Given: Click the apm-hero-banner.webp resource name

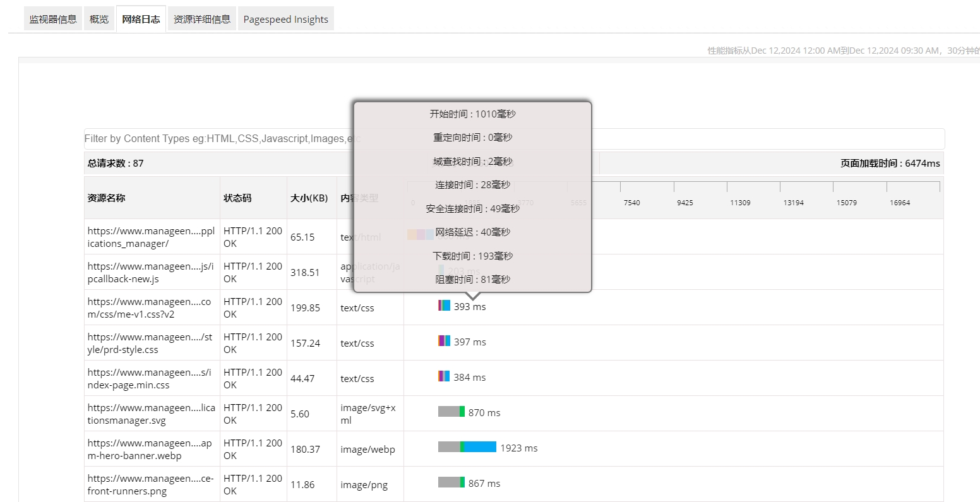Looking at the screenshot, I should point(150,449).
